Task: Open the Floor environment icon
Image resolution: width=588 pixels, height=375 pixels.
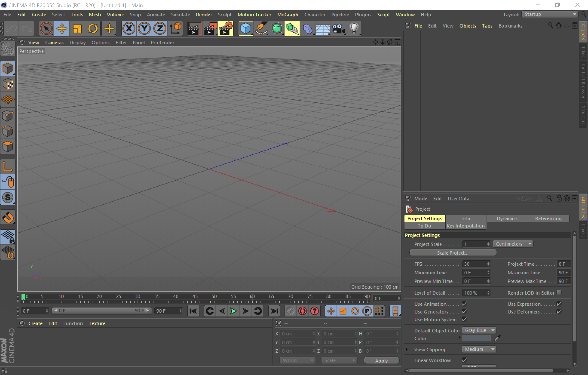Action: click(323, 29)
